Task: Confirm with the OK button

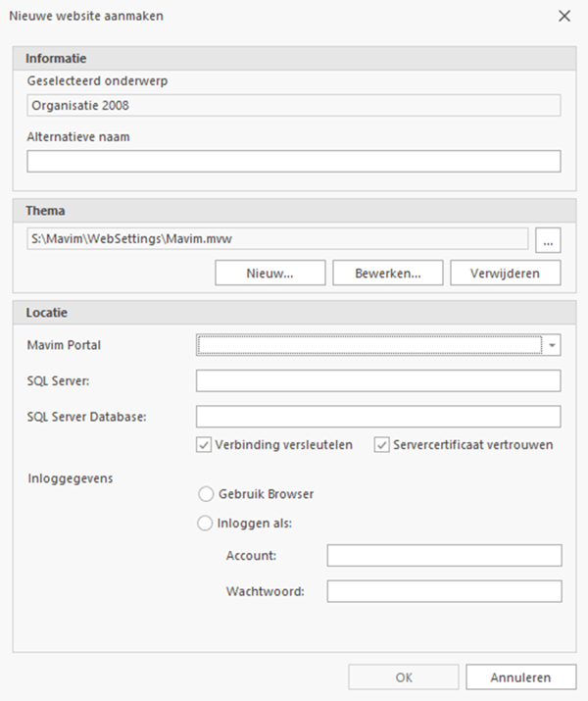Action: [404, 677]
